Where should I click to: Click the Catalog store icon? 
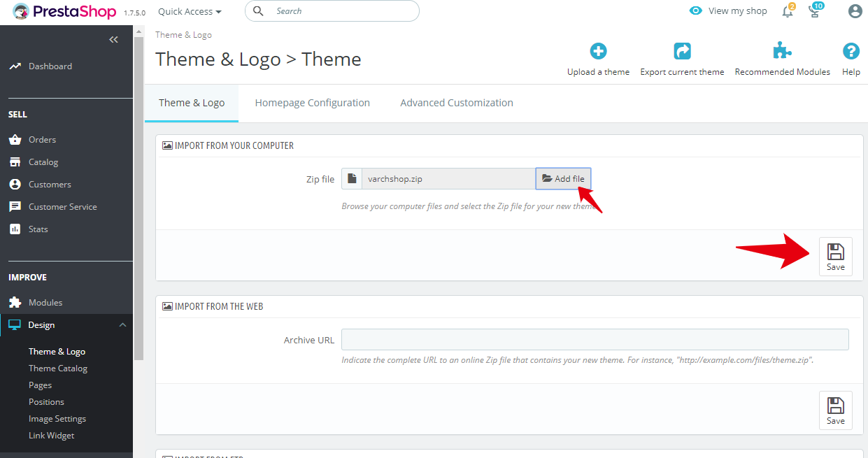pos(15,162)
